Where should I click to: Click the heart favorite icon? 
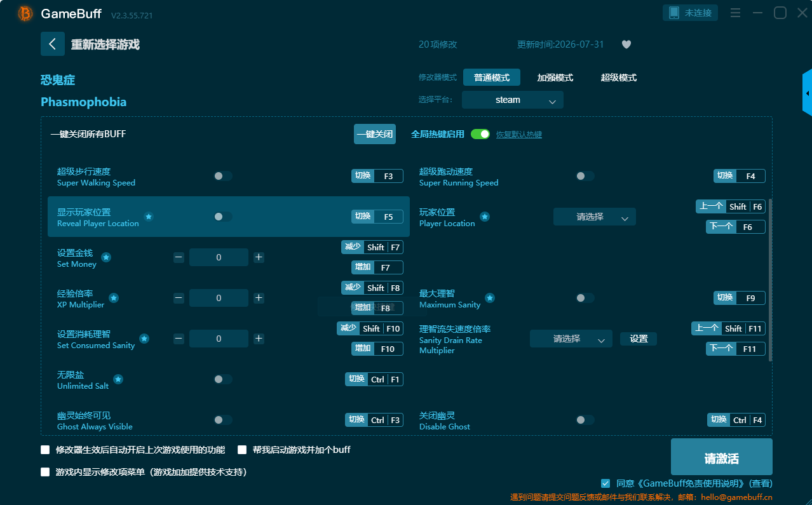[626, 44]
